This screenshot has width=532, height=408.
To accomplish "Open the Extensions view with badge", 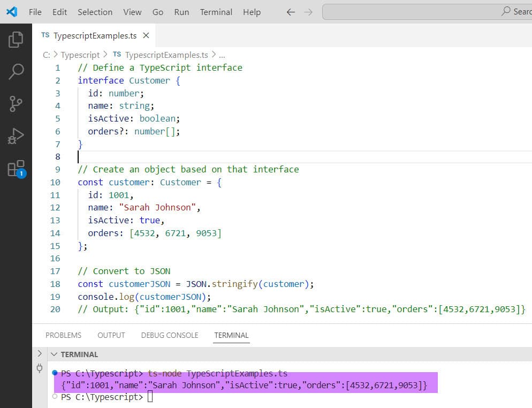I will [x=16, y=168].
